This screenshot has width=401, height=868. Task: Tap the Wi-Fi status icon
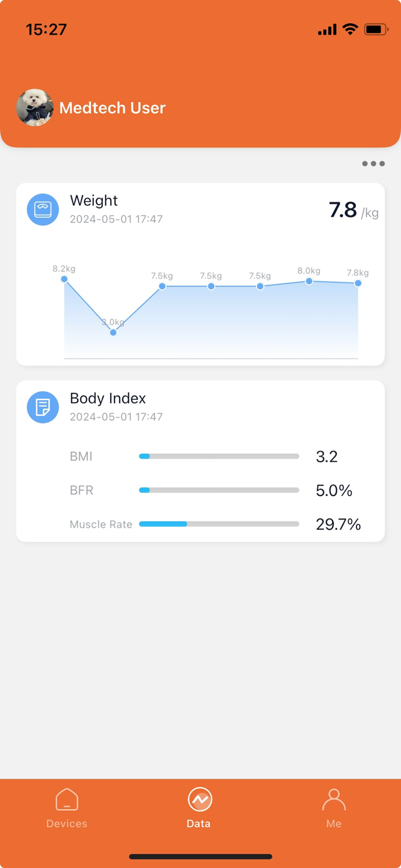click(350, 29)
